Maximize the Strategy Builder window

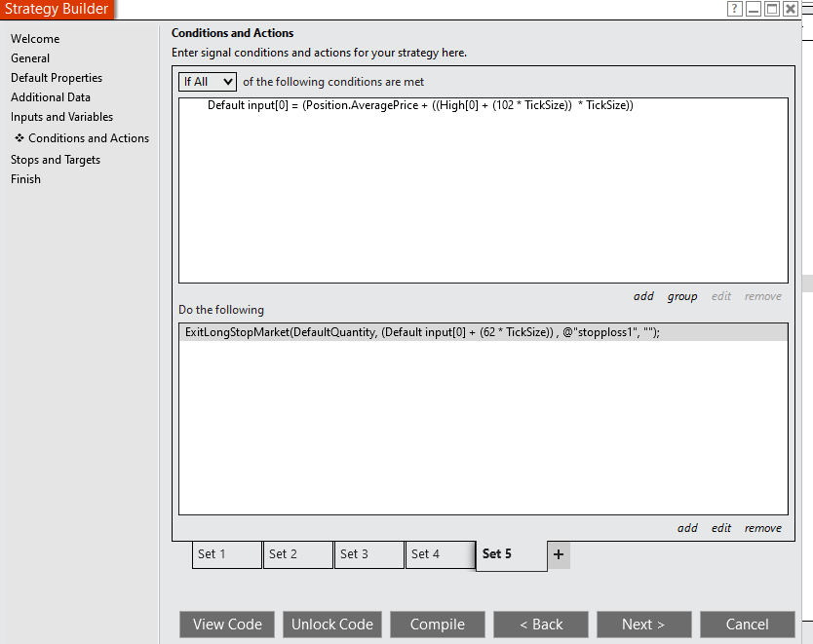point(771,9)
